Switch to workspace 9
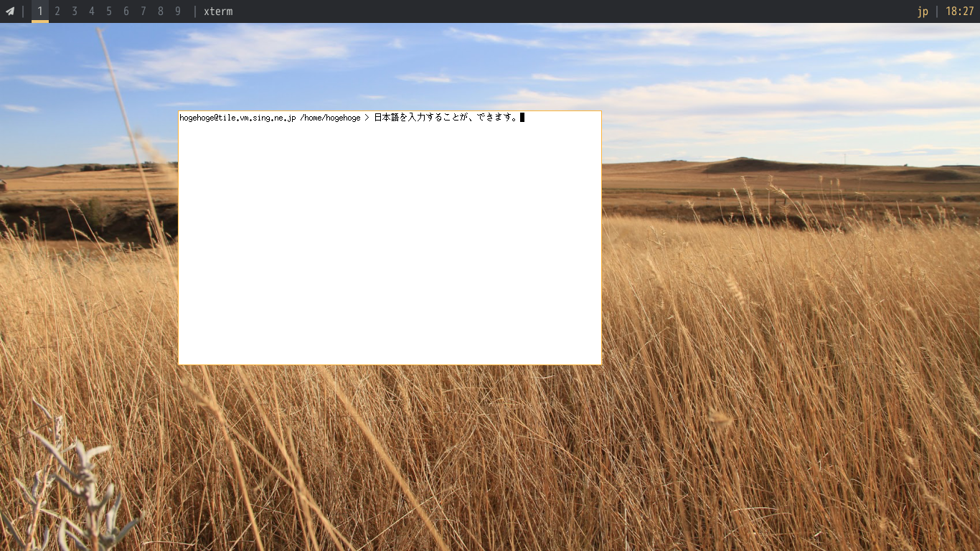The width and height of the screenshot is (980, 551). coord(178,11)
